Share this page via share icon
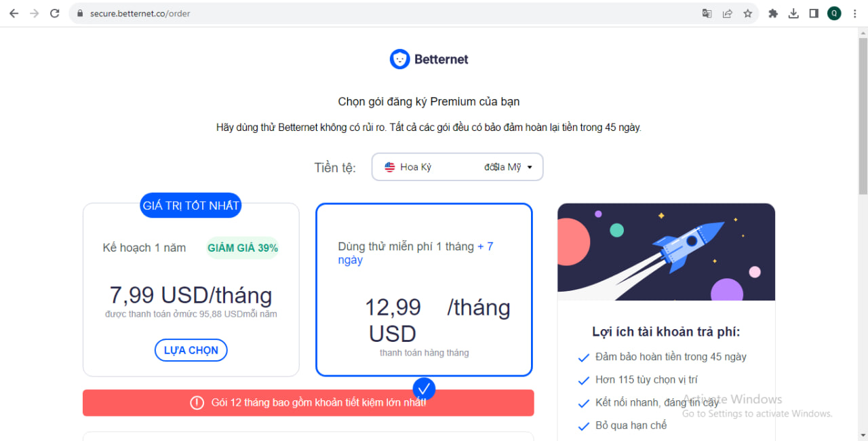Image resolution: width=868 pixels, height=441 pixels. coord(727,14)
